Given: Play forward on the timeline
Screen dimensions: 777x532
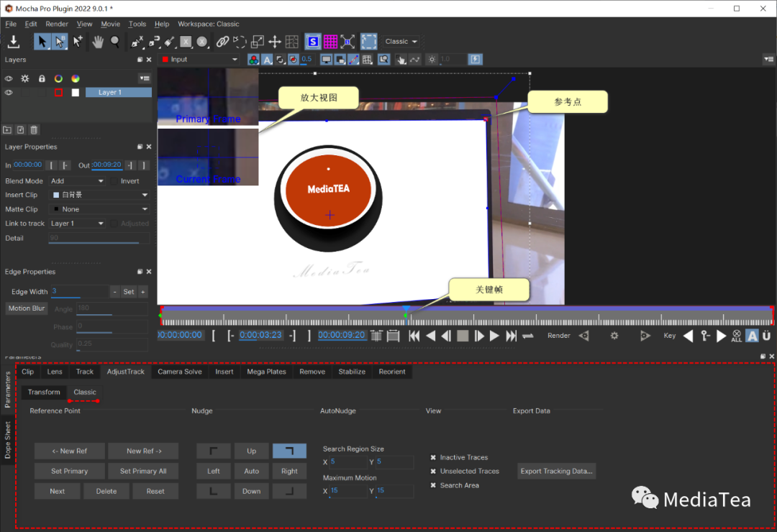Looking at the screenshot, I should click(494, 336).
